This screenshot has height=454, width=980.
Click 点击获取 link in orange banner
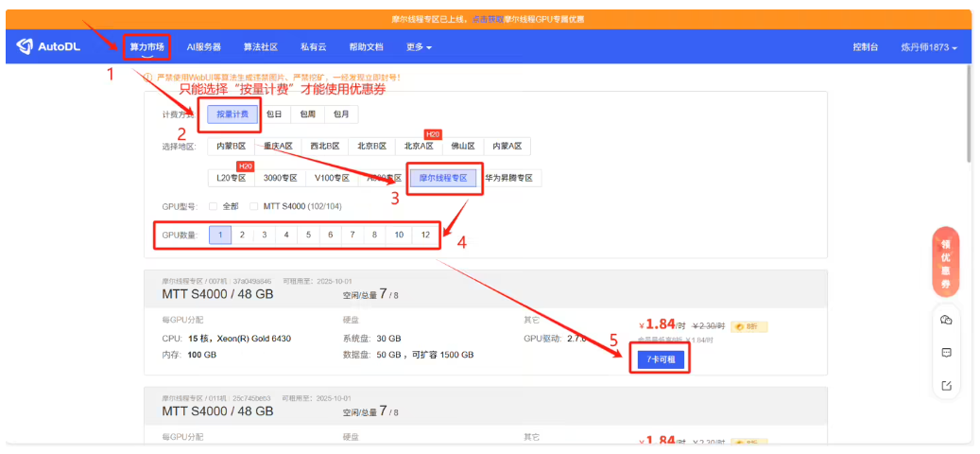[488, 19]
